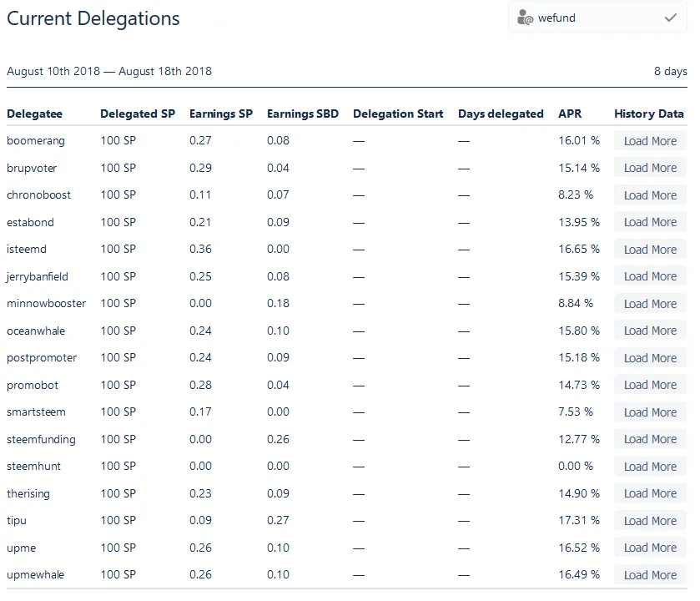Sort by the APR column header
This screenshot has height=601, width=700.
[x=570, y=114]
